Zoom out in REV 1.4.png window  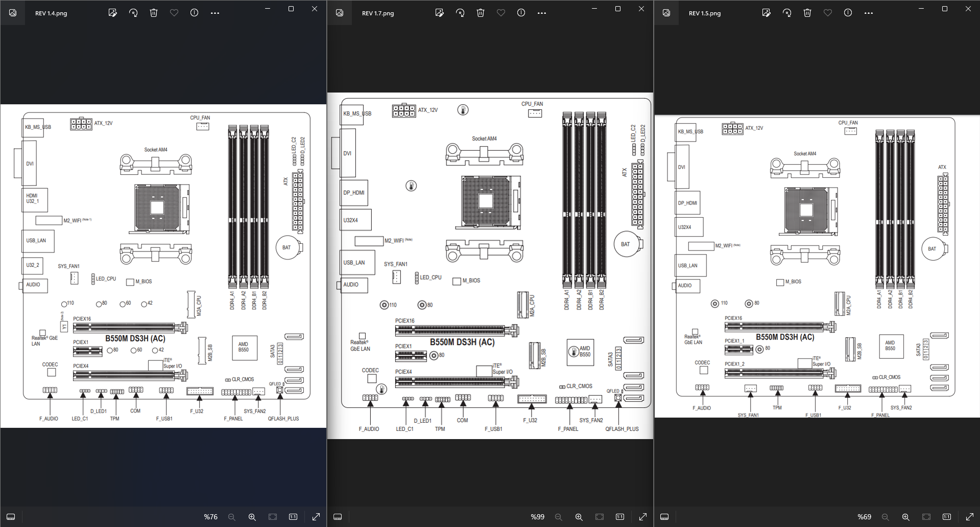click(232, 517)
